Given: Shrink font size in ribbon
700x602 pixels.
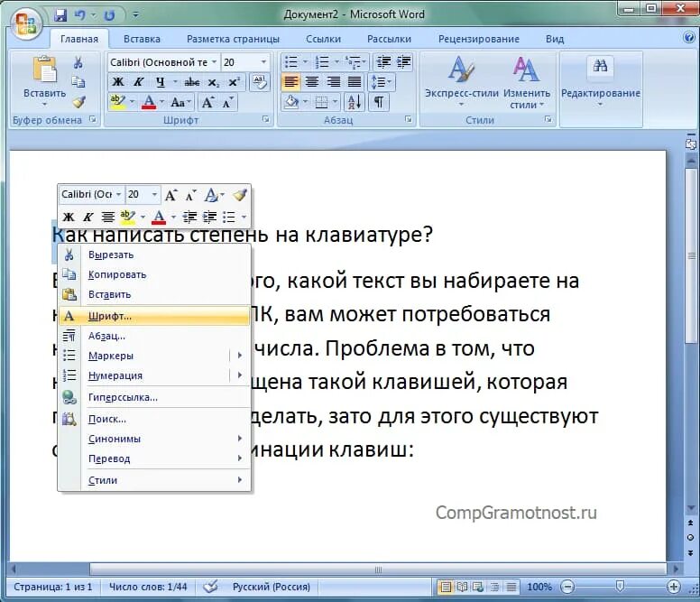Looking at the screenshot, I should (227, 103).
